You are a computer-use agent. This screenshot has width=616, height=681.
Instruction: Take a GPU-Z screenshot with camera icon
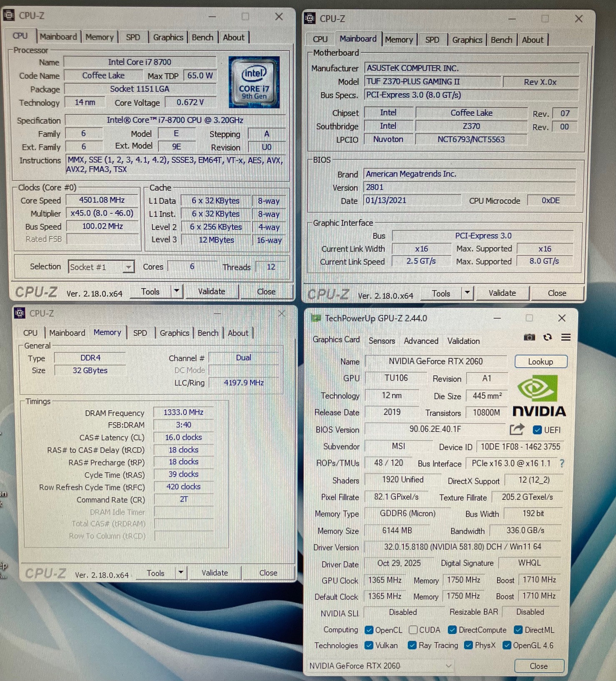click(529, 337)
